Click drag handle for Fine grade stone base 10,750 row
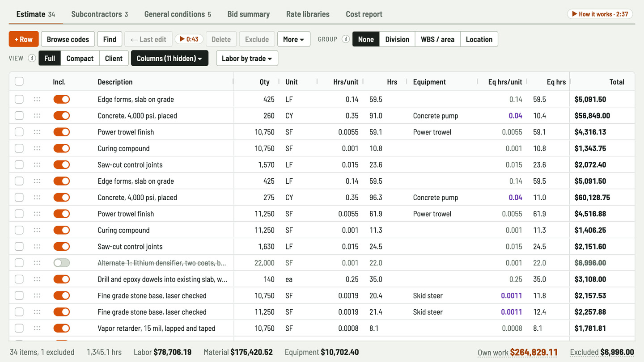This screenshot has height=362, width=644. 37,295
